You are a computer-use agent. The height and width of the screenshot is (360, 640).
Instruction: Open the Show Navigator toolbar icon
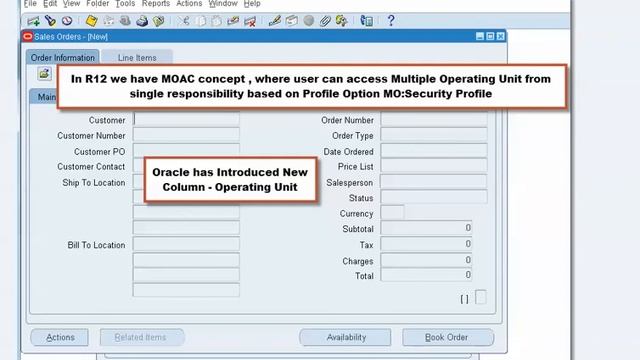pyautogui.click(x=67, y=20)
